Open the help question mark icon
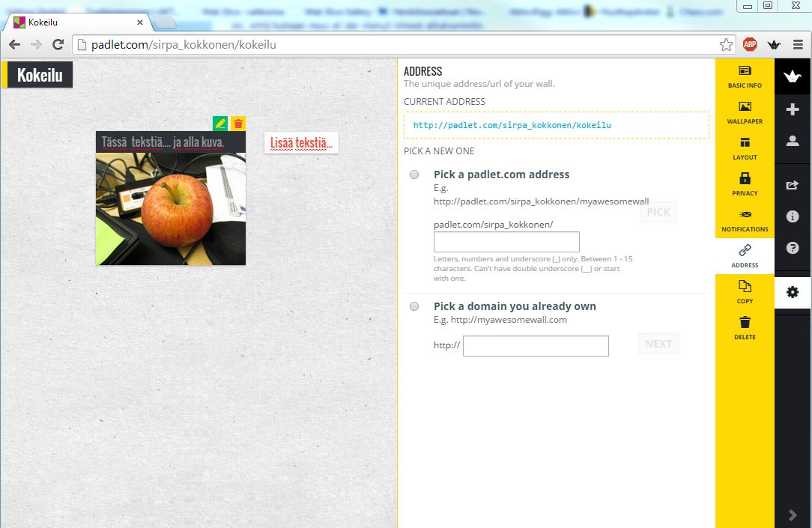 [793, 248]
